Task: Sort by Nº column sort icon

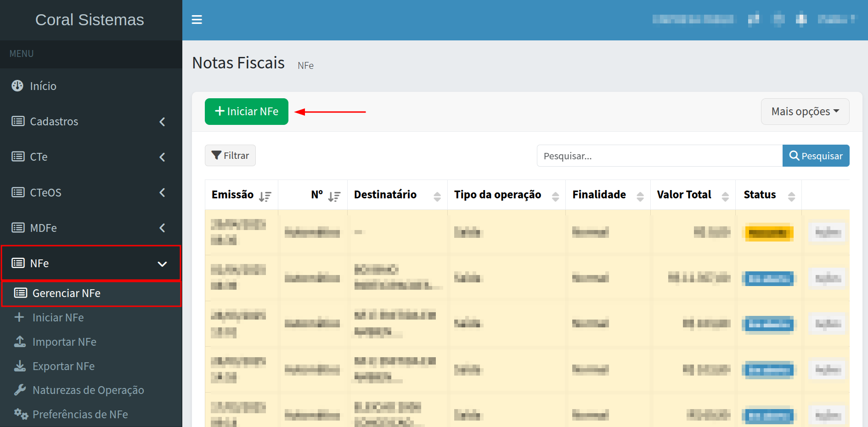Action: (x=334, y=197)
